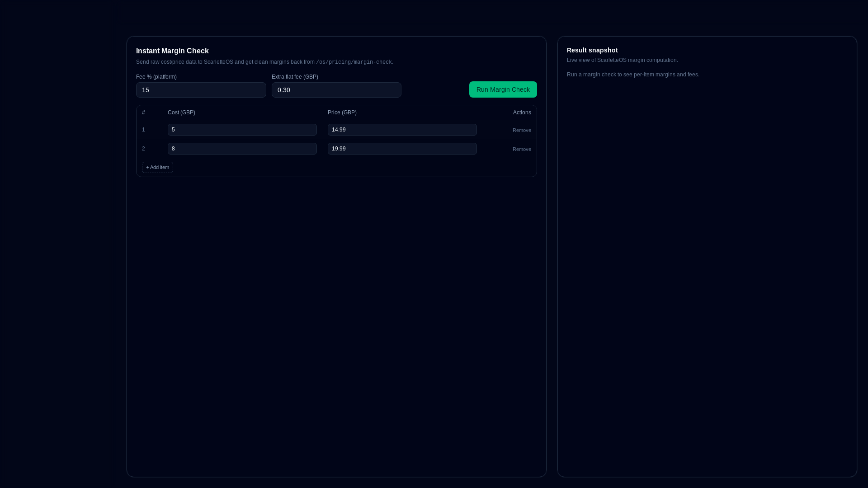
Task: Remove item row 1
Action: point(522,130)
